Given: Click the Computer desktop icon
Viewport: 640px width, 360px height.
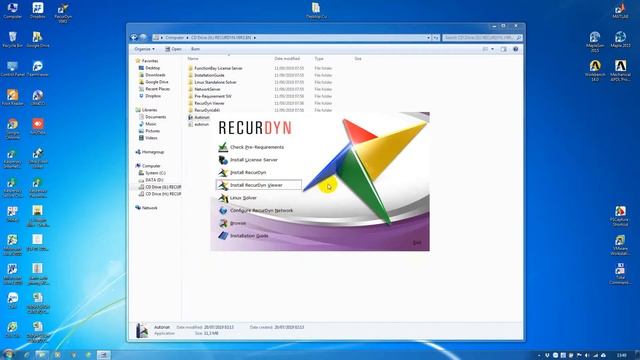Looking at the screenshot, I should coord(13,11).
